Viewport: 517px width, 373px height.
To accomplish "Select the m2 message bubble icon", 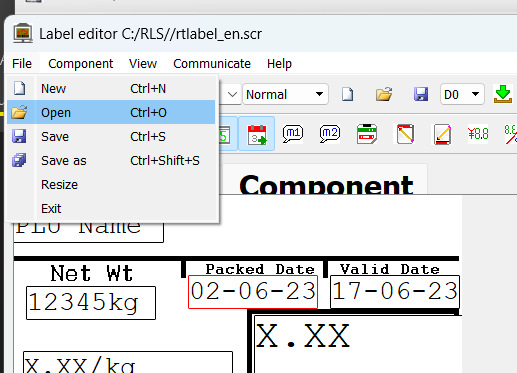I will [330, 134].
